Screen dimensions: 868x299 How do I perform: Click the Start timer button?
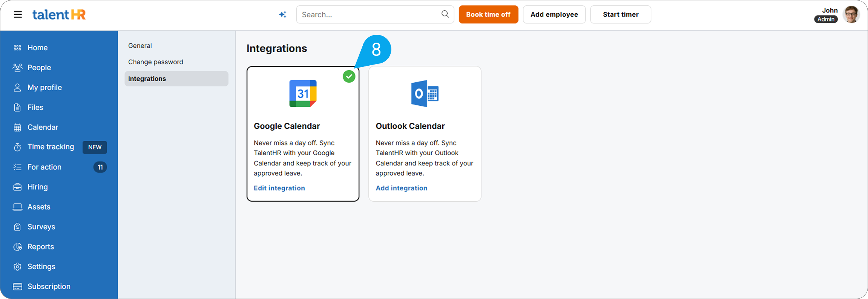click(620, 14)
